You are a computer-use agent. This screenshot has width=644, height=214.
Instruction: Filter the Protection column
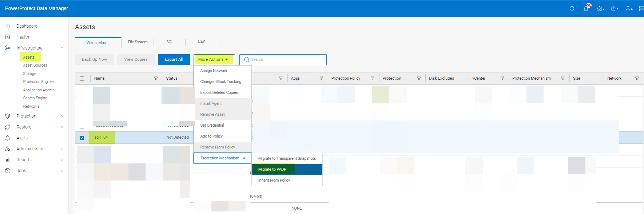tap(419, 78)
